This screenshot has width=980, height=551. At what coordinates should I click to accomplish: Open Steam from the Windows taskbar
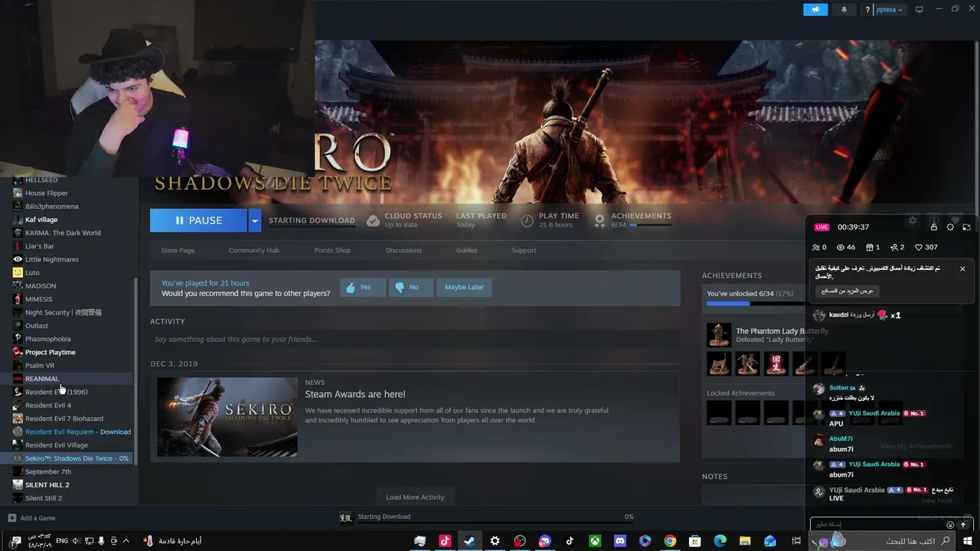click(469, 541)
